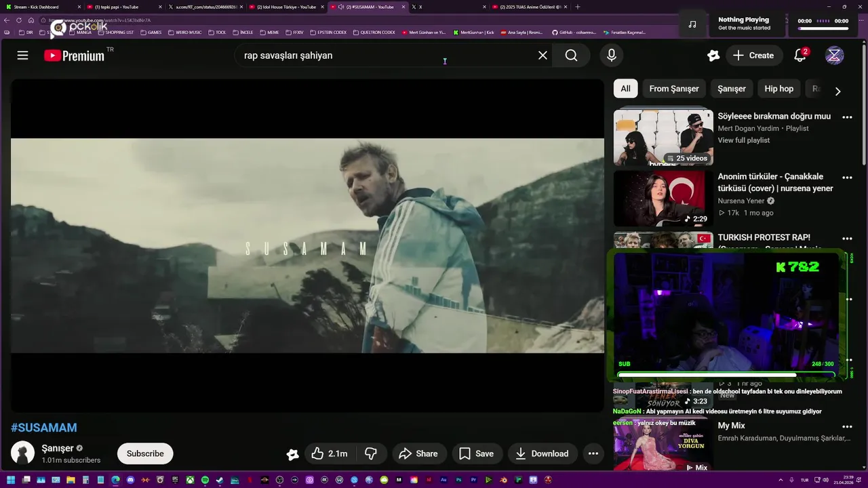The width and height of the screenshot is (868, 488).
Task: Open Calculator from the taskbar
Action: (x=85, y=480)
